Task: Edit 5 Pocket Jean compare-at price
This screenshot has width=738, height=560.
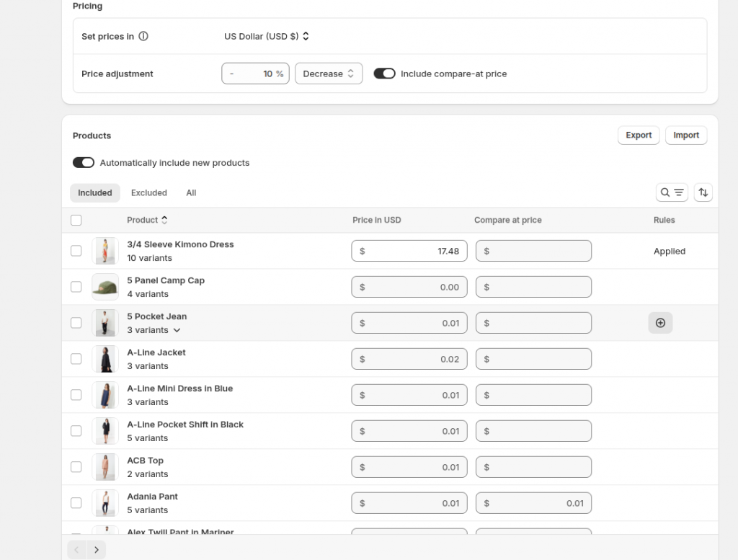Action: click(533, 323)
